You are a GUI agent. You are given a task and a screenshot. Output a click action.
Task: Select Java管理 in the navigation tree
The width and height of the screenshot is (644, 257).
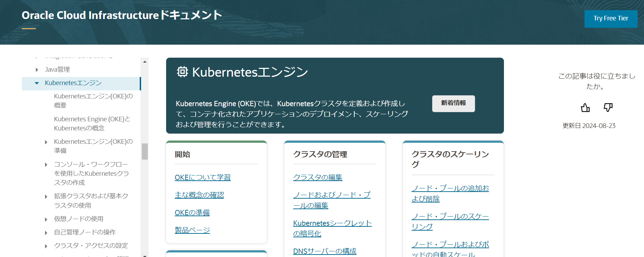[57, 70]
